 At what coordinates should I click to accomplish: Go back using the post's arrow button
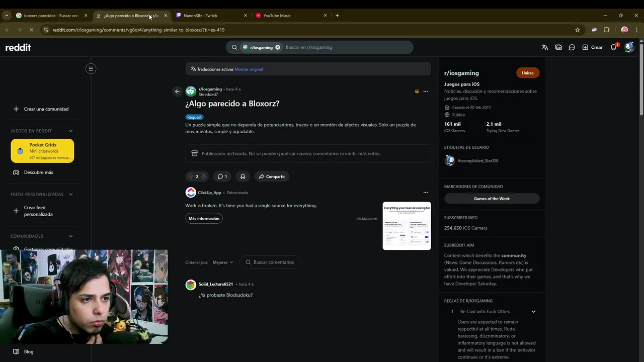pos(177,92)
